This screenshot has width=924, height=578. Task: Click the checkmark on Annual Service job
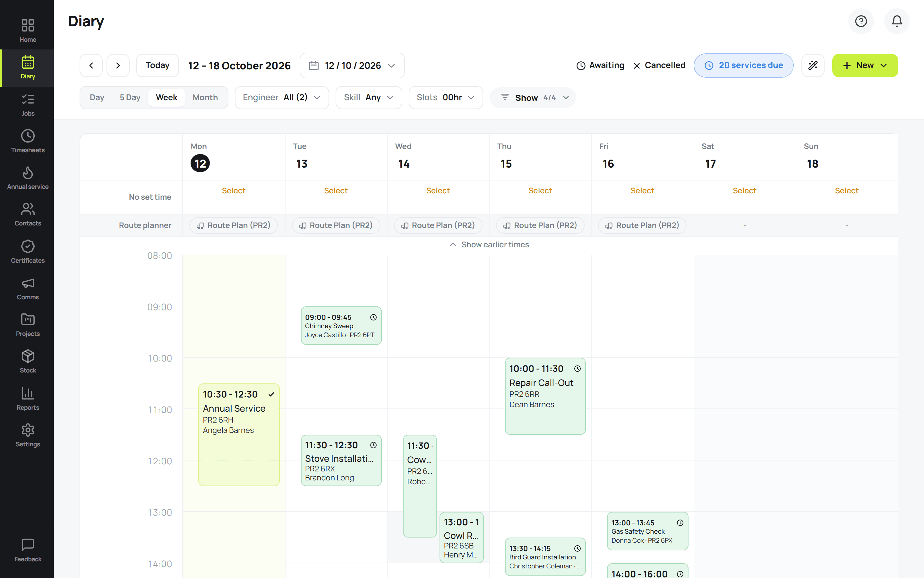pyautogui.click(x=271, y=394)
